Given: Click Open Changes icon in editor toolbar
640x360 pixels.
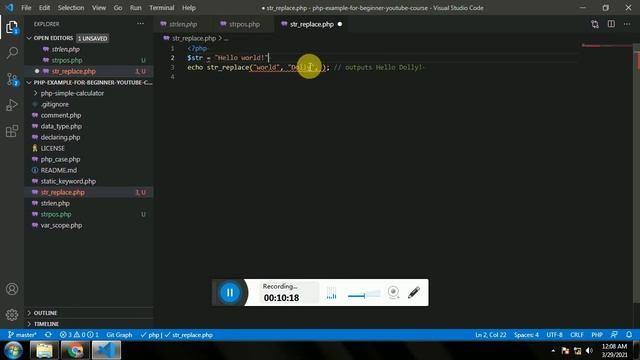Looking at the screenshot, I should [x=595, y=24].
